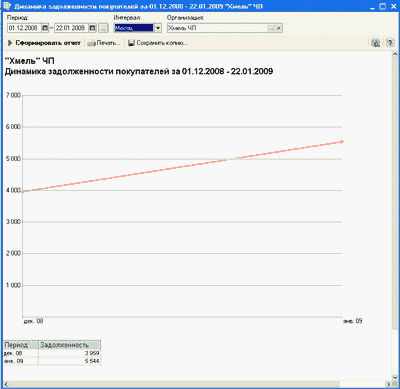Click horizontal scrollbar left arrow
This screenshot has height=389, width=400.
[x=6, y=384]
